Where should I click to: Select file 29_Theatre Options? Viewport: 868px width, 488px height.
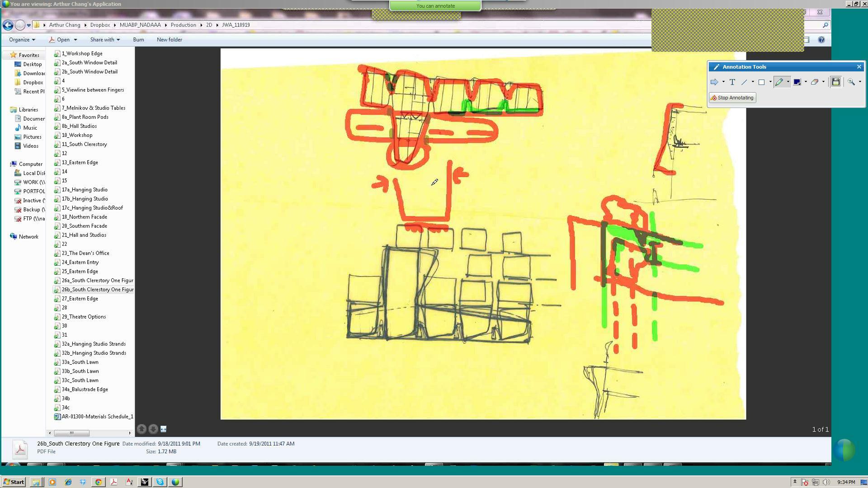pyautogui.click(x=80, y=317)
